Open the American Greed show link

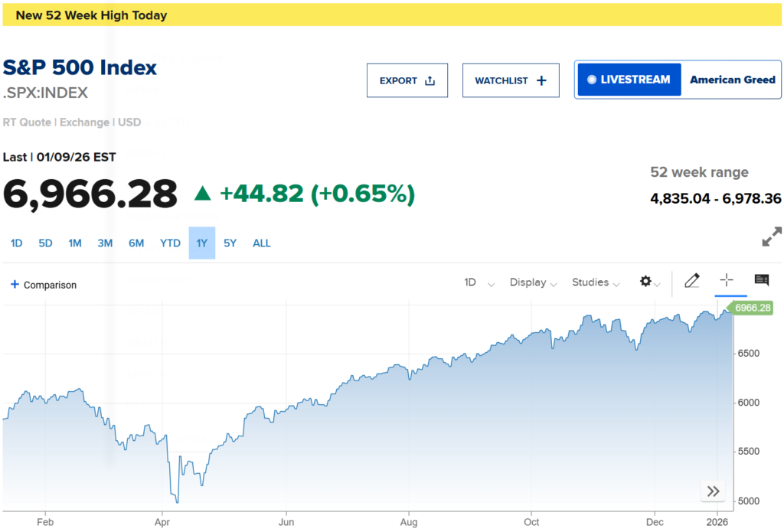(732, 80)
